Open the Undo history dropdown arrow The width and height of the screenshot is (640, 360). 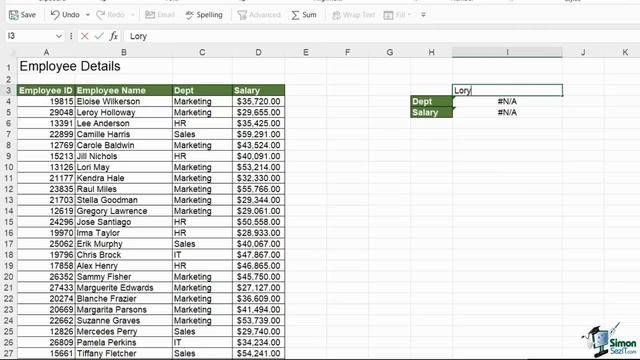tap(87, 15)
